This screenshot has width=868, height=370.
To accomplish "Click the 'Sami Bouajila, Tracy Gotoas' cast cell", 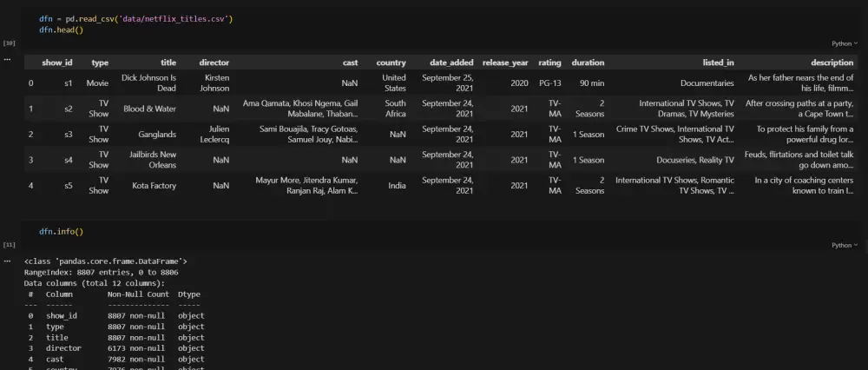I will coord(308,134).
